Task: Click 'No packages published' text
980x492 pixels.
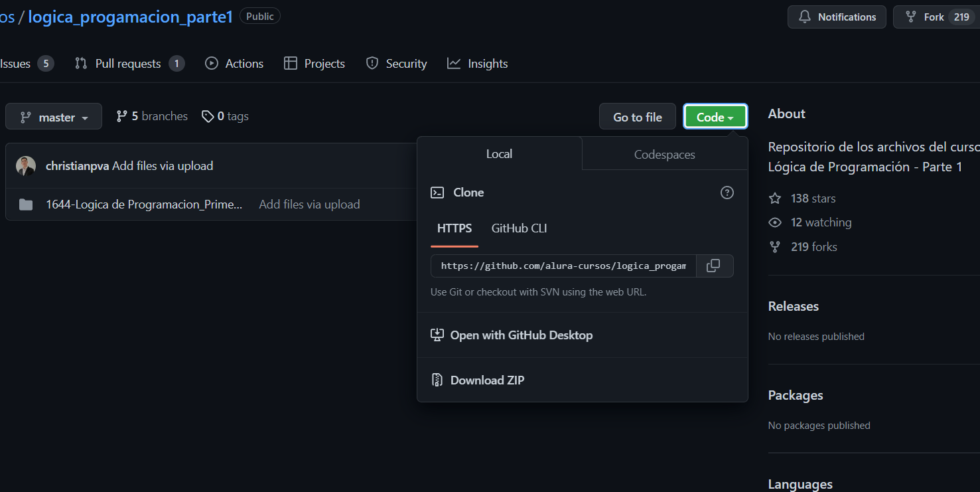Action: pos(819,426)
